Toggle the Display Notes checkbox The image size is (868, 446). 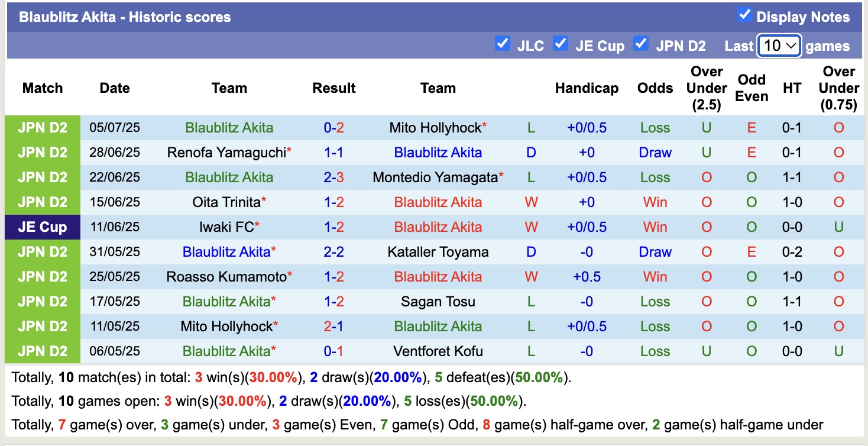(x=744, y=15)
